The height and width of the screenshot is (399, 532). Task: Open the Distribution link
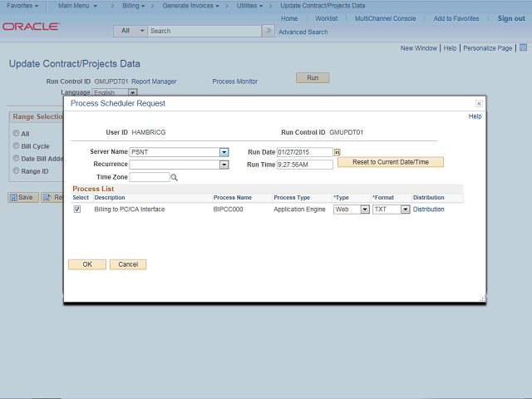[x=428, y=209]
